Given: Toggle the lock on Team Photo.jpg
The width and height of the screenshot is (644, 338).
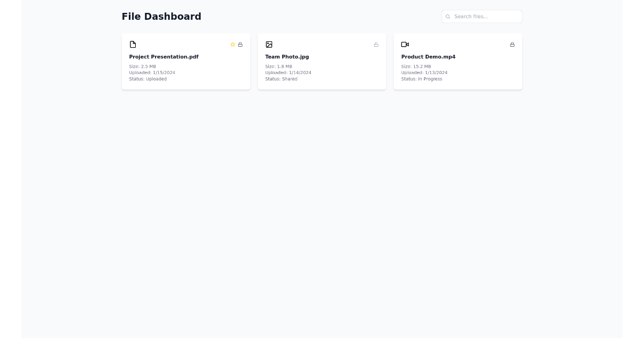Looking at the screenshot, I should pos(376,45).
